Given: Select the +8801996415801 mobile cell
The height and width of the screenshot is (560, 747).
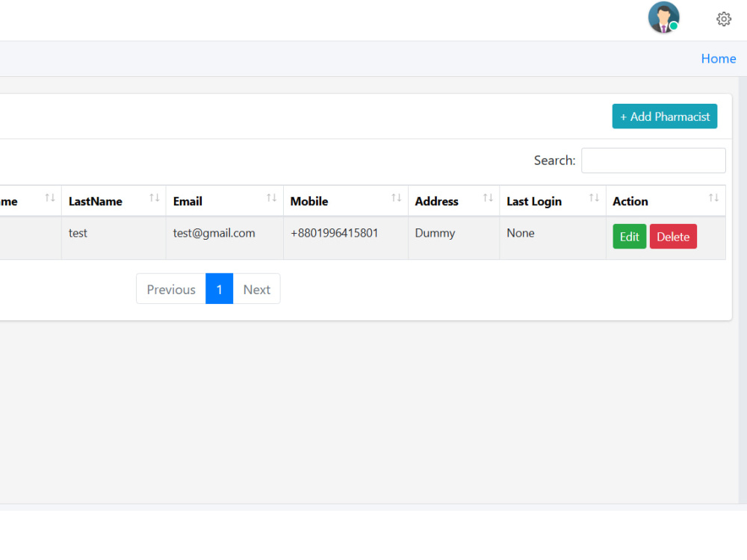Looking at the screenshot, I should 346,238.
